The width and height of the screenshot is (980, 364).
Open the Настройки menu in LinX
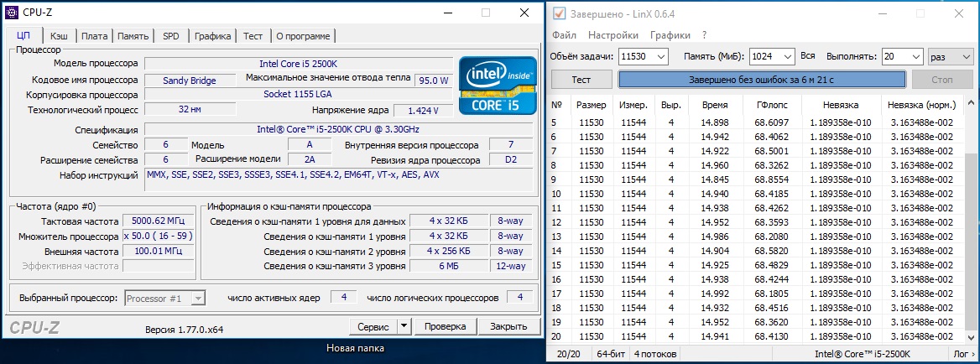tap(613, 35)
